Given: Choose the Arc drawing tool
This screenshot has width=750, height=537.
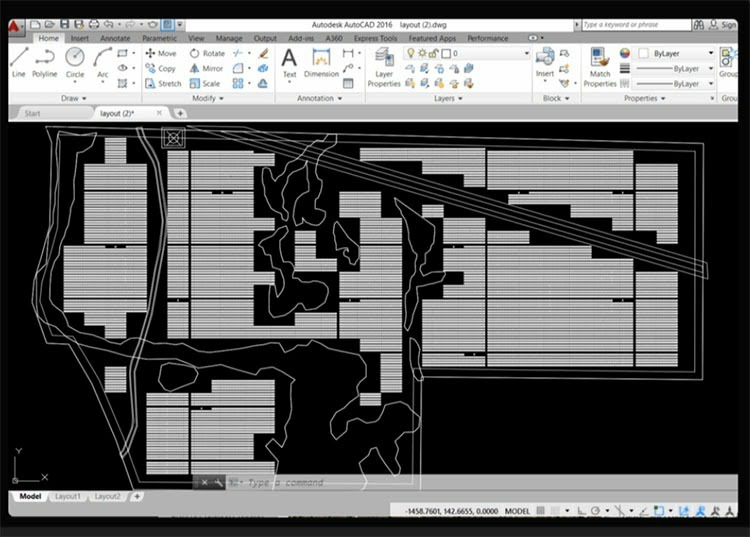Looking at the screenshot, I should pyautogui.click(x=102, y=63).
